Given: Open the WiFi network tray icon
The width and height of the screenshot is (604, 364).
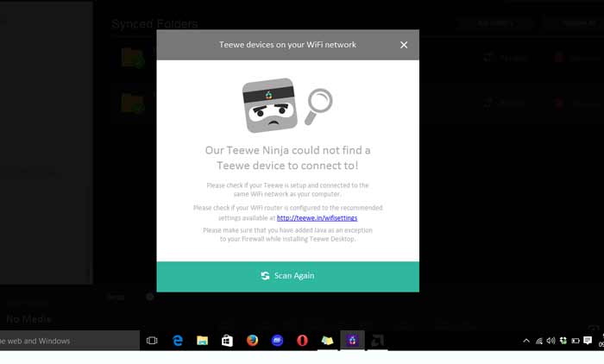Looking at the screenshot, I should coord(539,341).
